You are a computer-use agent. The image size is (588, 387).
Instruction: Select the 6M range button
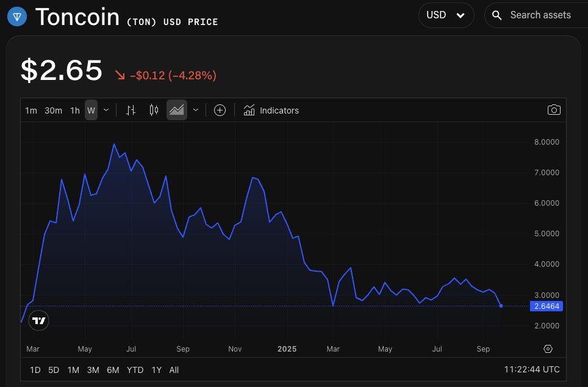pyautogui.click(x=113, y=370)
